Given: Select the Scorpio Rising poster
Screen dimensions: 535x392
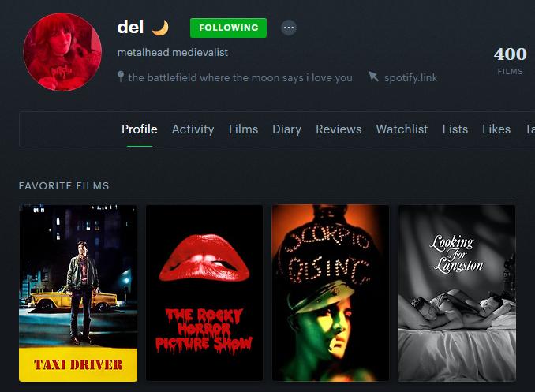Looking at the screenshot, I should (331, 293).
